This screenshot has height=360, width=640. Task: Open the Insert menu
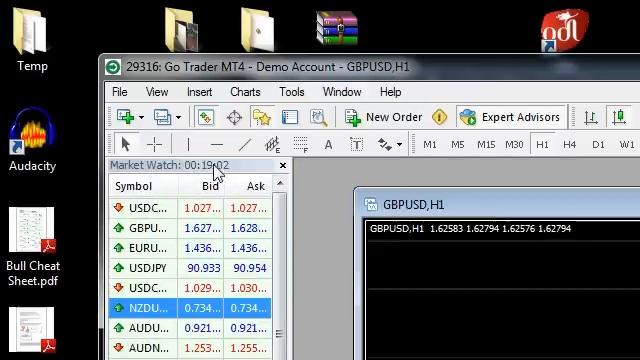[x=199, y=92]
